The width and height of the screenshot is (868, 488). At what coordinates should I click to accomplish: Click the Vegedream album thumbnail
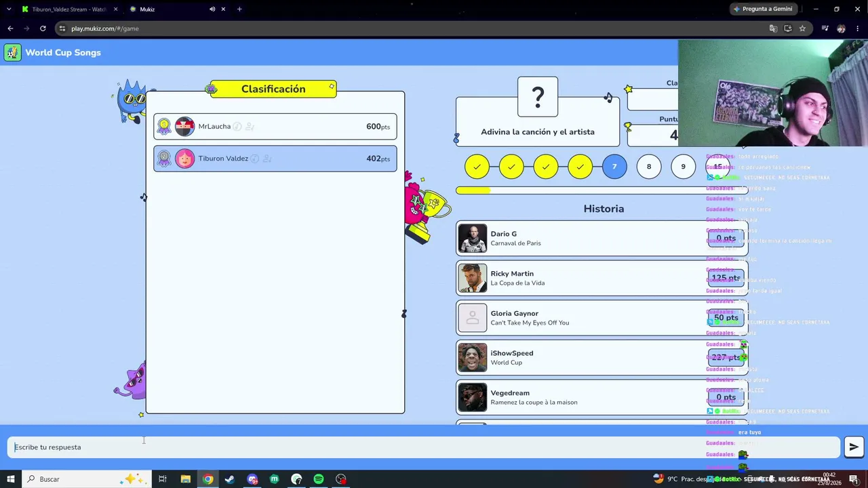473,398
